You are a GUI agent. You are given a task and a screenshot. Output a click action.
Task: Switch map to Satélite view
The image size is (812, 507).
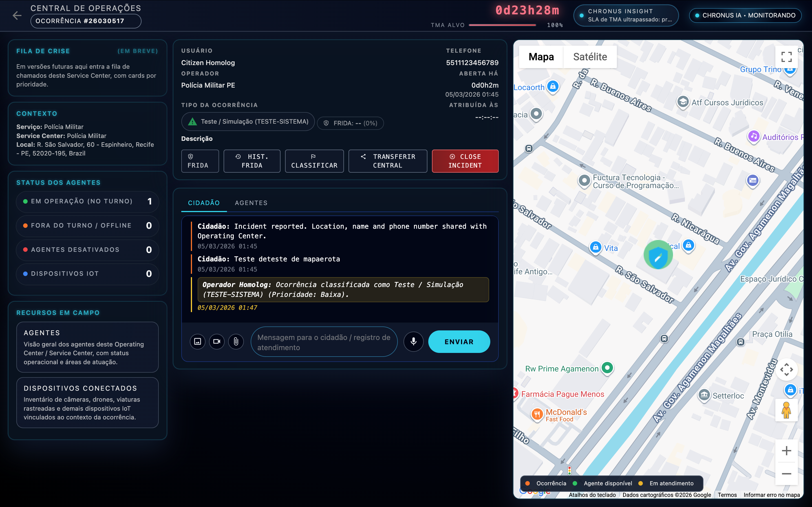(x=590, y=57)
